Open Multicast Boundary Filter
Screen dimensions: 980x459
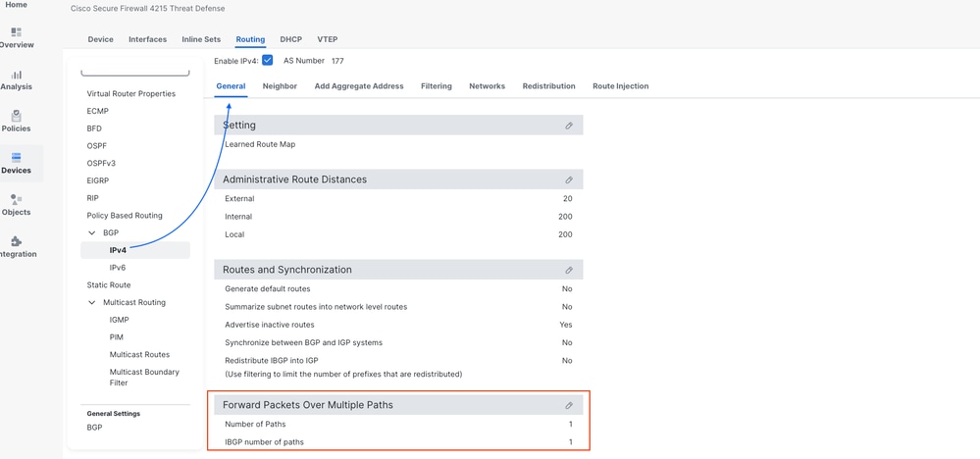coord(144,378)
